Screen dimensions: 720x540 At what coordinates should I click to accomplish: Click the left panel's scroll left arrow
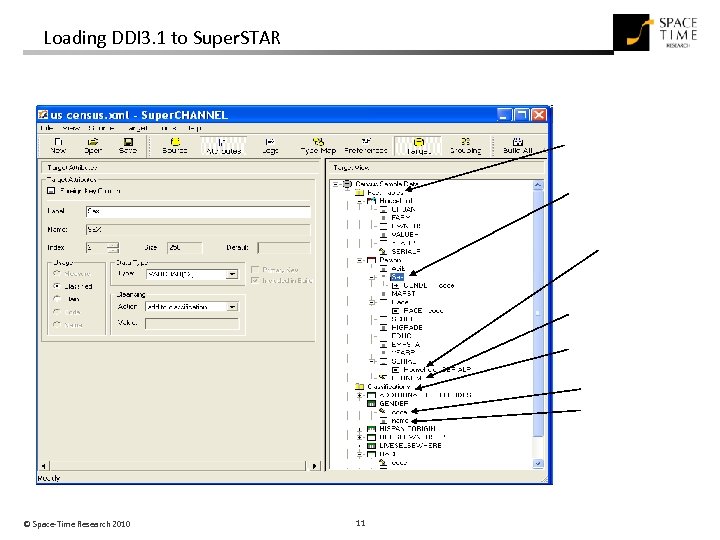click(44, 466)
